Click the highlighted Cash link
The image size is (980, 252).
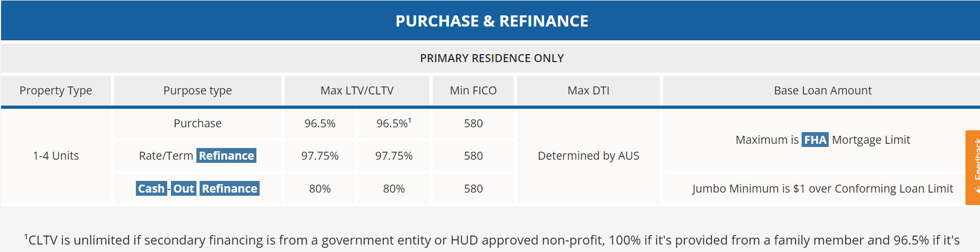point(151,188)
